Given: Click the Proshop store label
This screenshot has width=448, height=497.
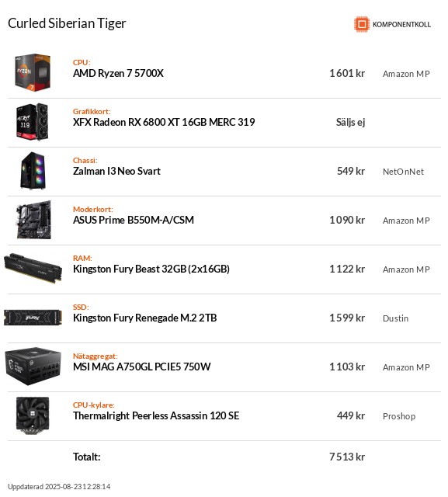Looking at the screenshot, I should (399, 416).
